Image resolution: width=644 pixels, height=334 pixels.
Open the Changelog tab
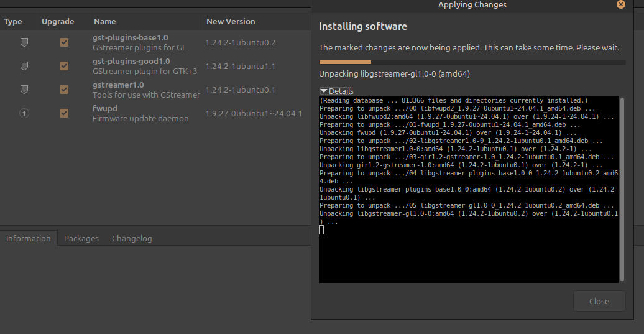coord(132,238)
